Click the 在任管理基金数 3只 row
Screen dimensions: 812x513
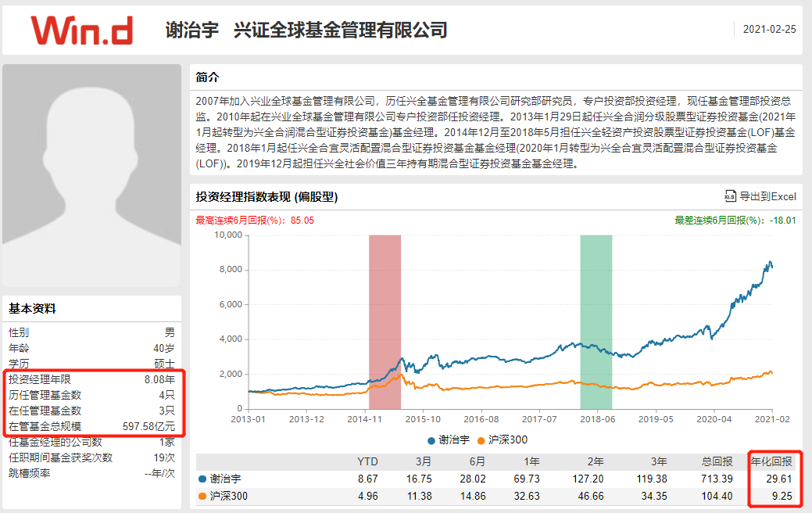(91, 411)
